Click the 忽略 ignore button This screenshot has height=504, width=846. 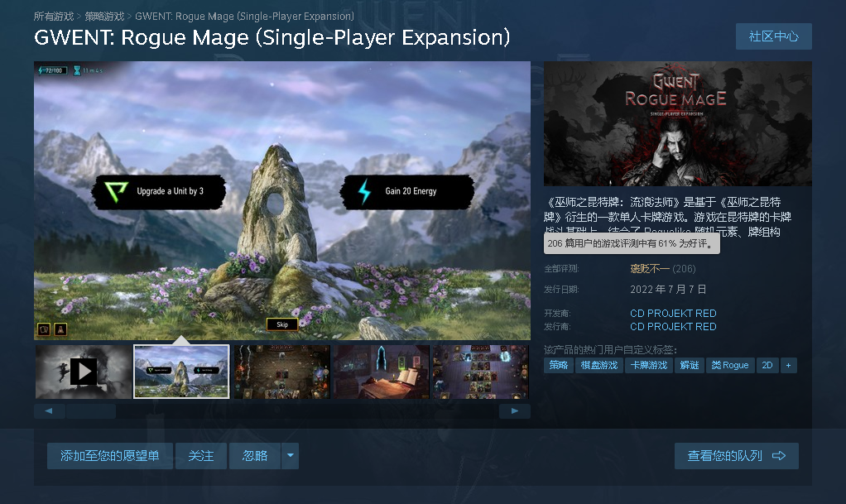point(255,456)
